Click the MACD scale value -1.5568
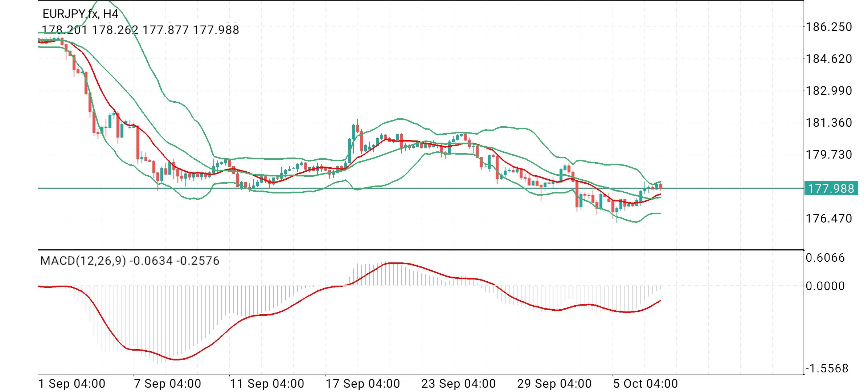868x392 pixels. point(827,369)
